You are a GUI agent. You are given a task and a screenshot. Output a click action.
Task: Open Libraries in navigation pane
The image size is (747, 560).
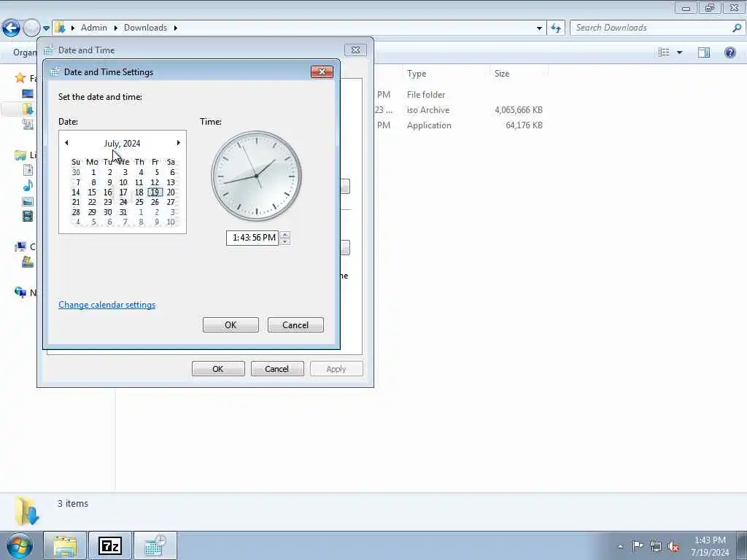(20, 155)
